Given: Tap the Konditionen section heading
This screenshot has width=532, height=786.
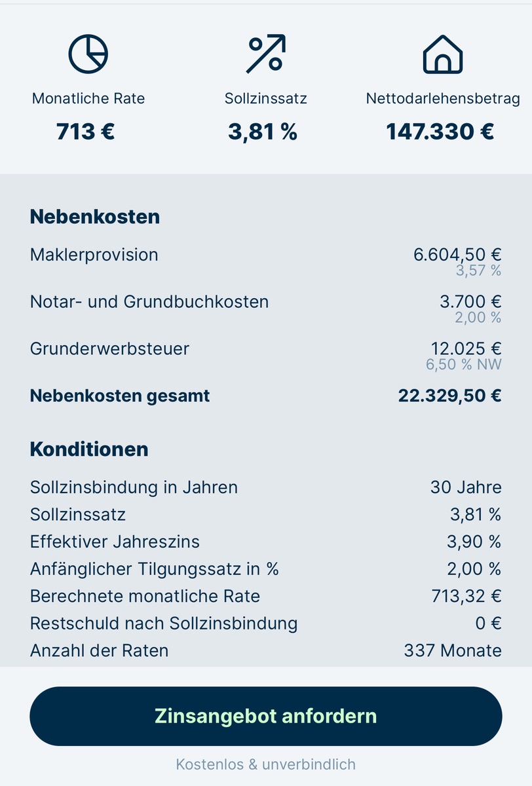Looking at the screenshot, I should 89,449.
